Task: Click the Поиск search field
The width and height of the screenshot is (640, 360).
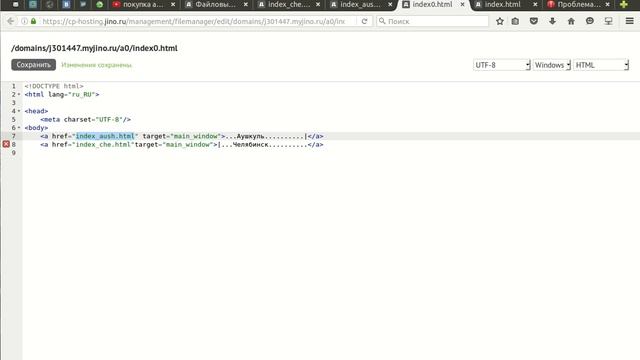Action: [433, 21]
